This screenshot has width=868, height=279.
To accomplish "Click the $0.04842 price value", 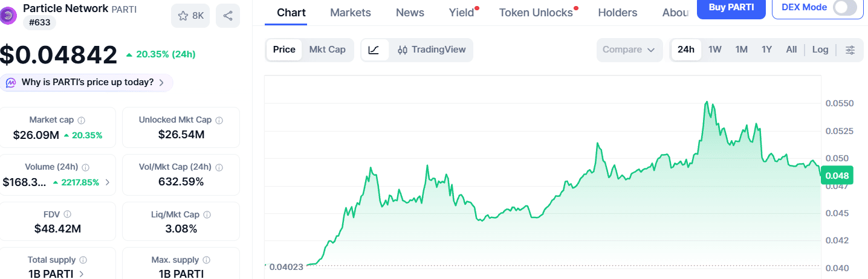I will pos(58,55).
